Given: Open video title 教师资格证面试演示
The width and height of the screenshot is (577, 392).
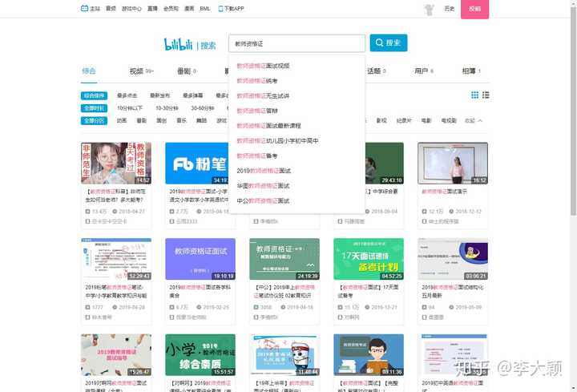Looking at the screenshot, I should coord(444,192).
